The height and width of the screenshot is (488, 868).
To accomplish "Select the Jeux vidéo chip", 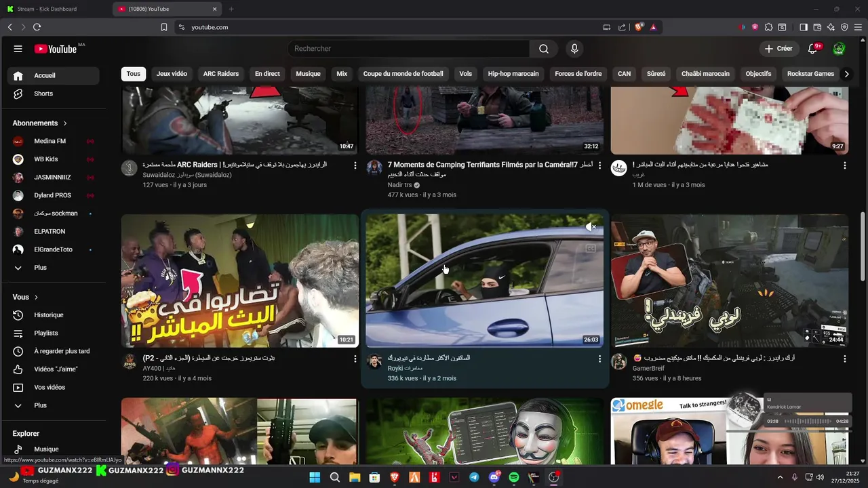I will pyautogui.click(x=172, y=74).
